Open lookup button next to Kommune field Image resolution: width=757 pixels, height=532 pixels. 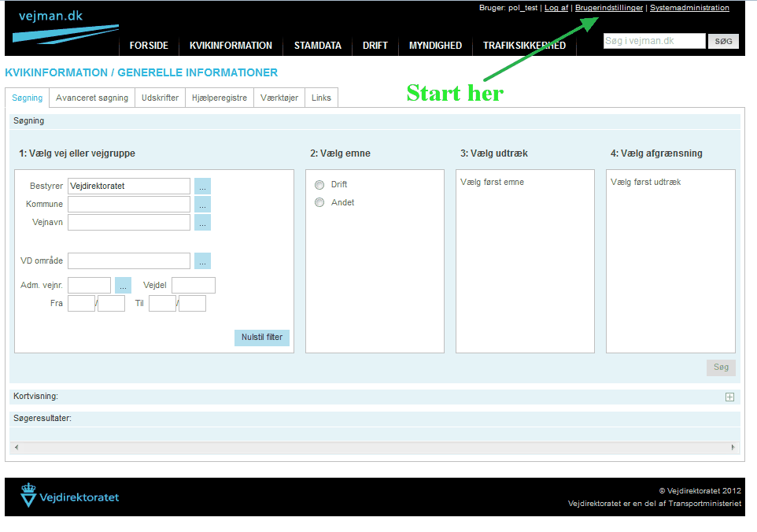[202, 205]
